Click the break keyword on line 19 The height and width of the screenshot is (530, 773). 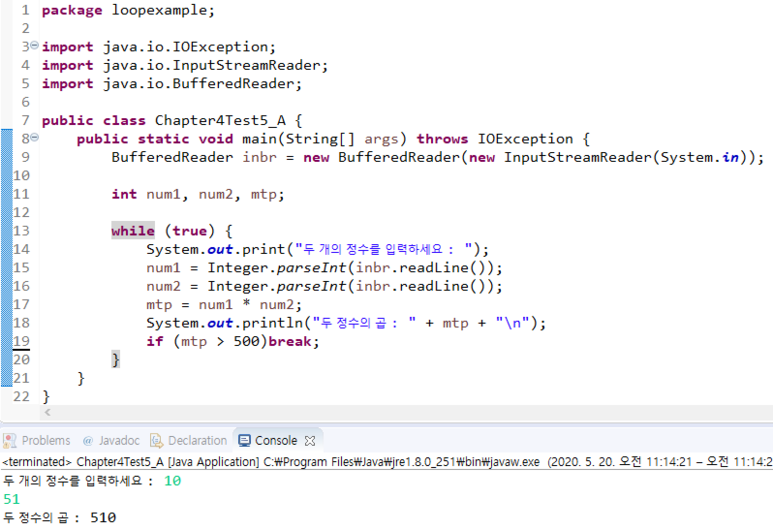coord(290,341)
